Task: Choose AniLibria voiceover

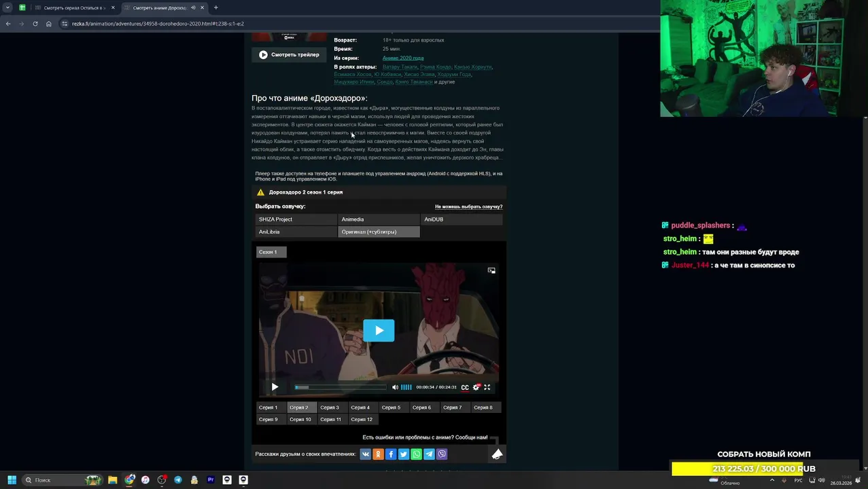Action: 296,232
